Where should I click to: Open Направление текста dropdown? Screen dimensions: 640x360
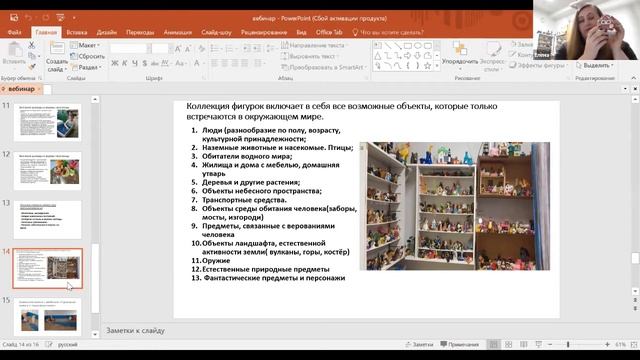pos(313,45)
